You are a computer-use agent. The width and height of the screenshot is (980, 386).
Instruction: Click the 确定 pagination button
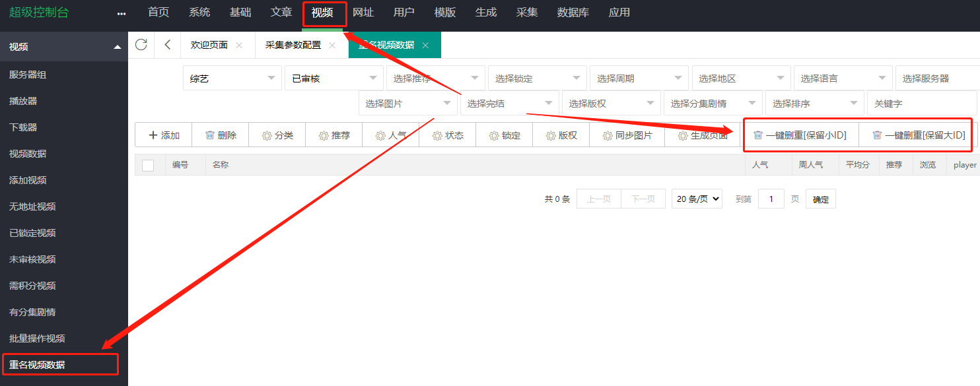(x=820, y=199)
